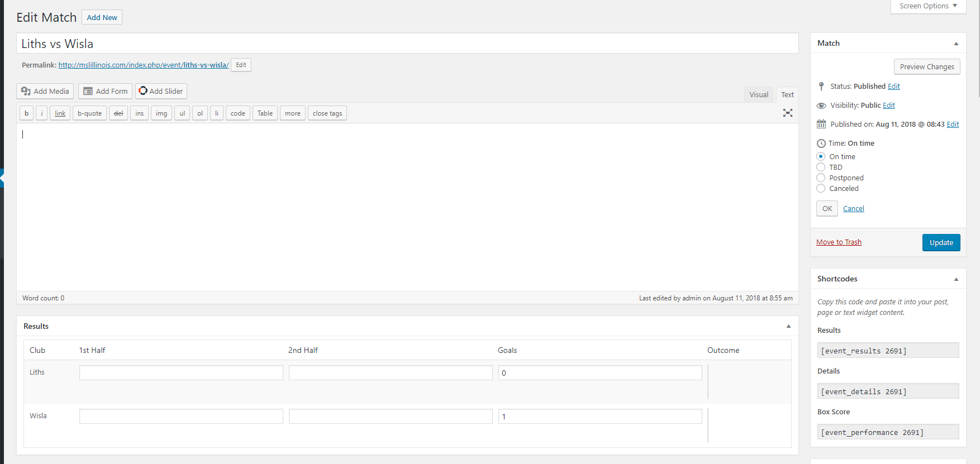Image resolution: width=980 pixels, height=464 pixels.
Task: Click Liths 2nd Half input field
Action: [391, 372]
